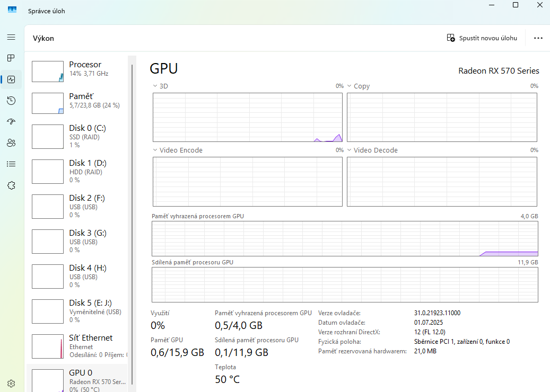Viewport: 550px width, 392px height.
Task: Open the Video Decode chevron dropdown
Action: click(x=349, y=150)
